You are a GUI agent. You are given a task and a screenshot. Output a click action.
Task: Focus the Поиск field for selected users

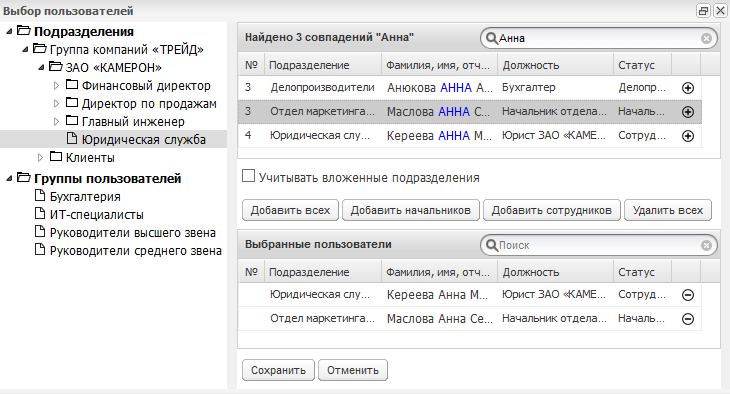coord(599,245)
